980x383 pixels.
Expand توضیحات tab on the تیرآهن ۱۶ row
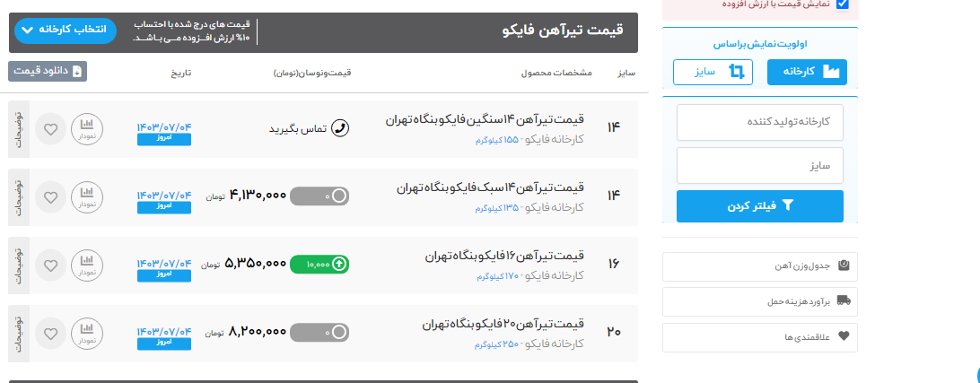[x=19, y=265]
